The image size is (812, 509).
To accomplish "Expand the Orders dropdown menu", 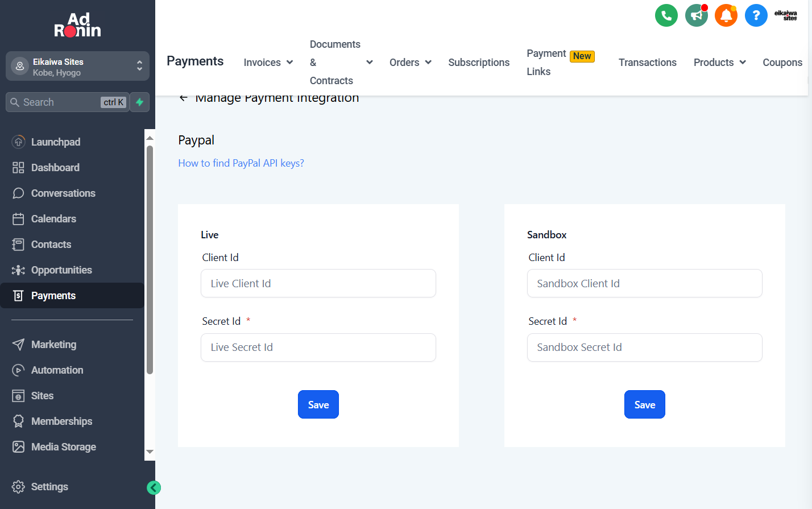I will pos(411,63).
